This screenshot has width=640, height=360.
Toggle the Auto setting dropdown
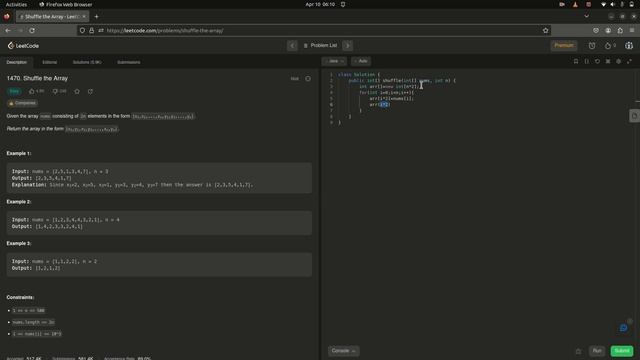pyautogui.click(x=361, y=61)
